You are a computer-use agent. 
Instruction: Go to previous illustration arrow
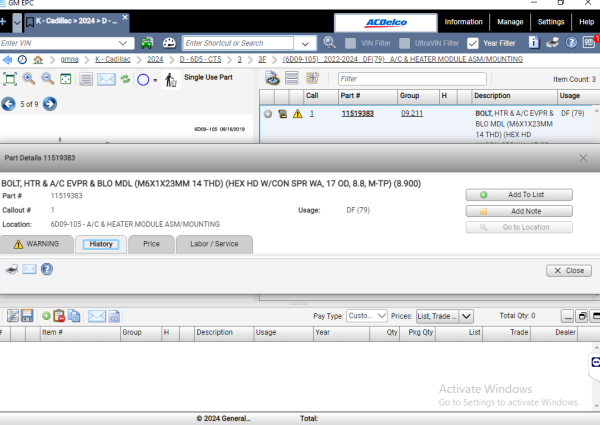tap(8, 104)
